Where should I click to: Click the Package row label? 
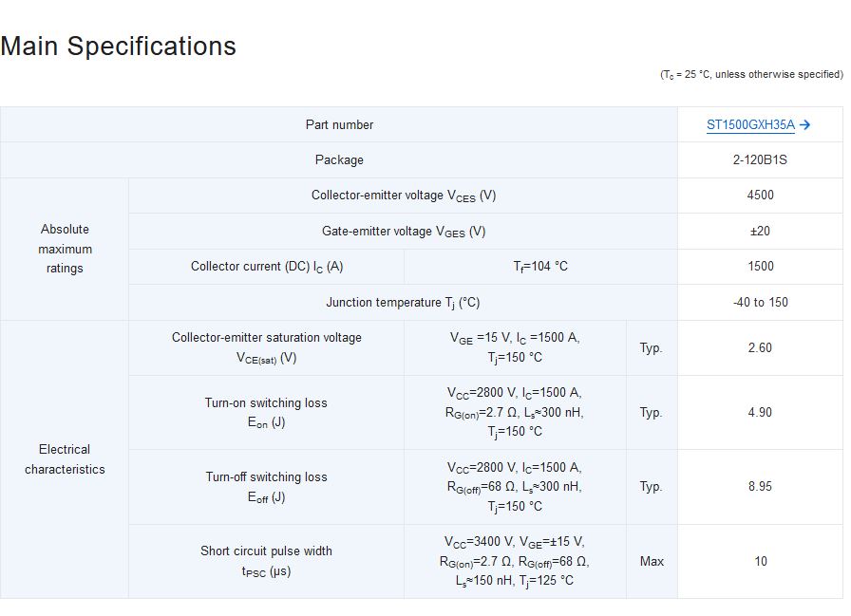[339, 160]
